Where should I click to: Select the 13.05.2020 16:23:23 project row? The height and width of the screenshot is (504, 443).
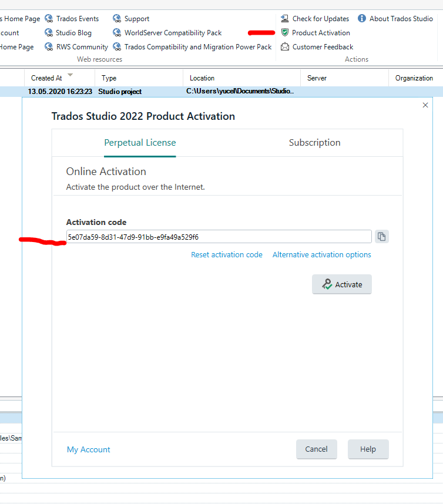221,91
